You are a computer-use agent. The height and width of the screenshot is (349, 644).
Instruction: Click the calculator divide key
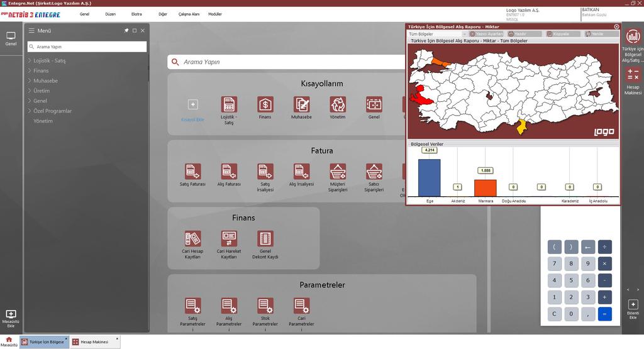point(604,247)
